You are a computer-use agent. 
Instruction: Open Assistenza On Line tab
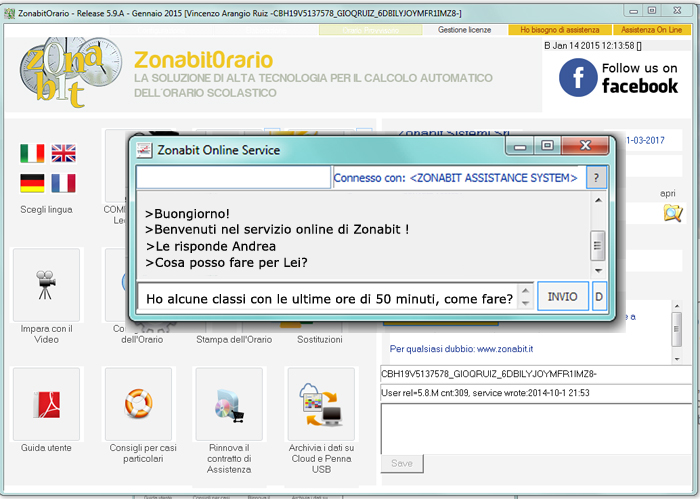pyautogui.click(x=651, y=30)
